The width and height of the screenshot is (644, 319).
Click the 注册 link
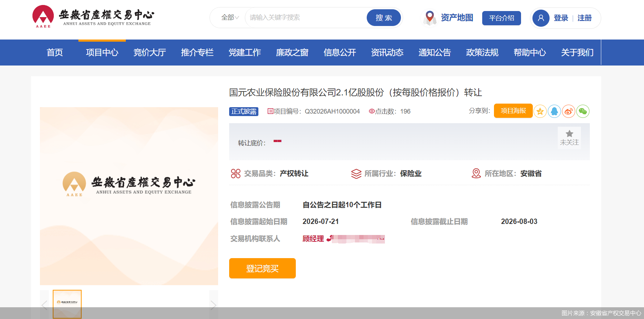coord(584,18)
